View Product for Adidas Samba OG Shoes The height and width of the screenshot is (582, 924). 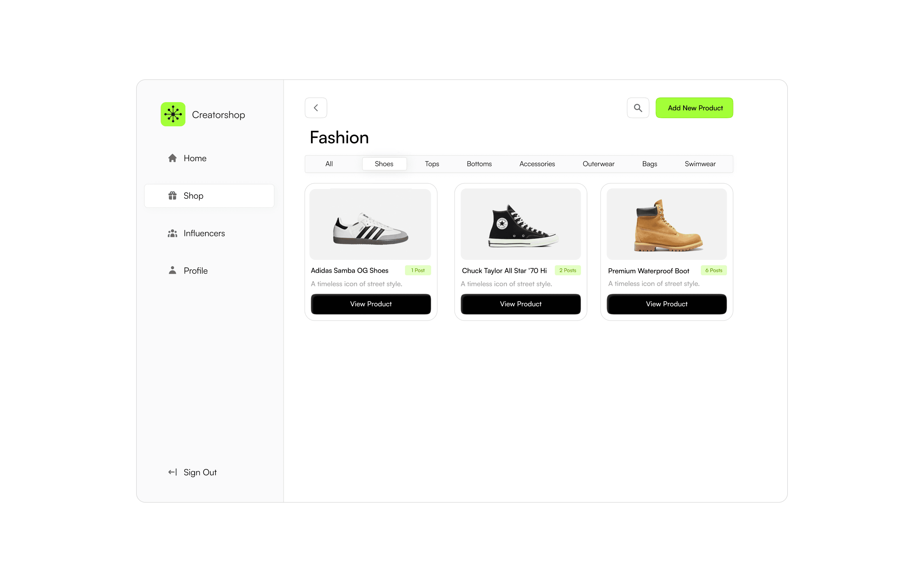371,304
